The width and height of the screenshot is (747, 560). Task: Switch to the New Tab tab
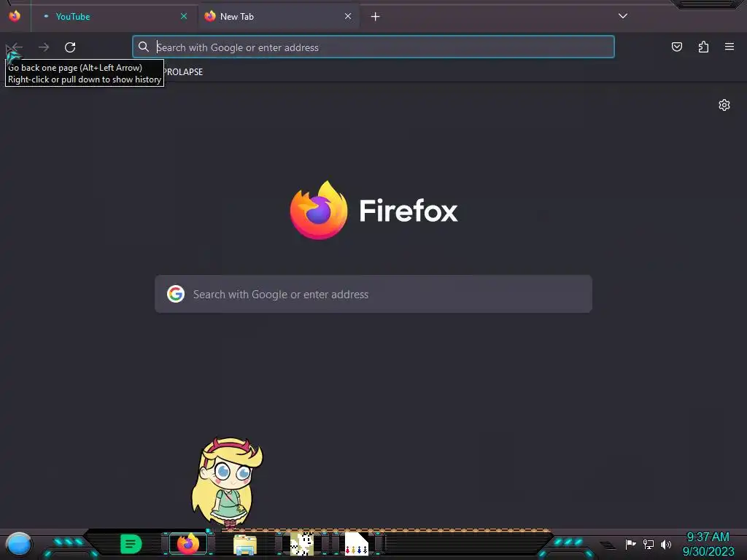pos(279,17)
